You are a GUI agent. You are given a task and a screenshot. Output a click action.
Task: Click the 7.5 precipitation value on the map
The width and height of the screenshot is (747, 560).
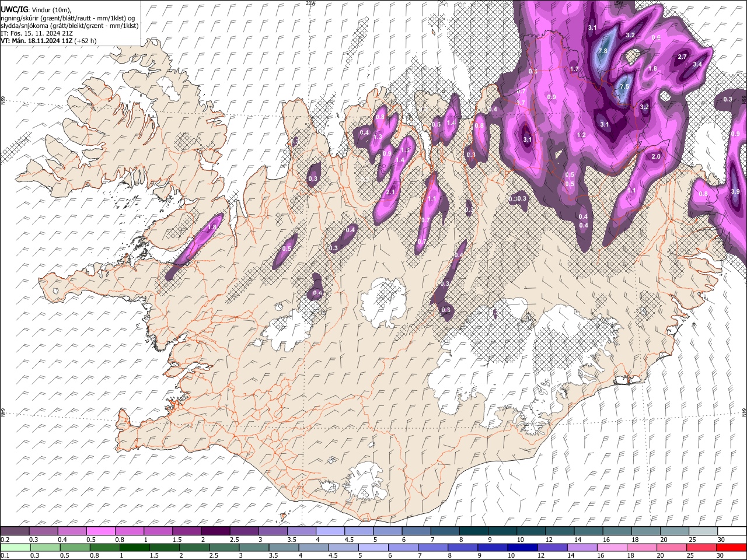(x=624, y=87)
